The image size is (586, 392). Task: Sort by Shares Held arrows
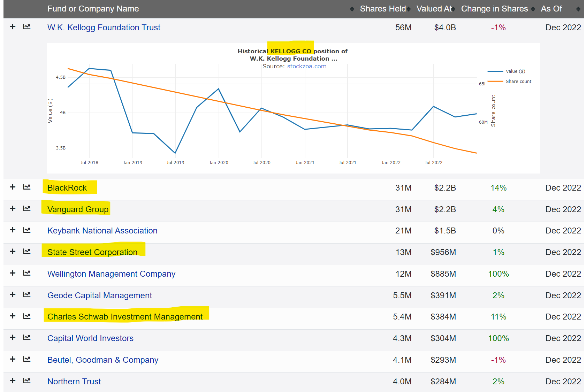click(x=409, y=9)
